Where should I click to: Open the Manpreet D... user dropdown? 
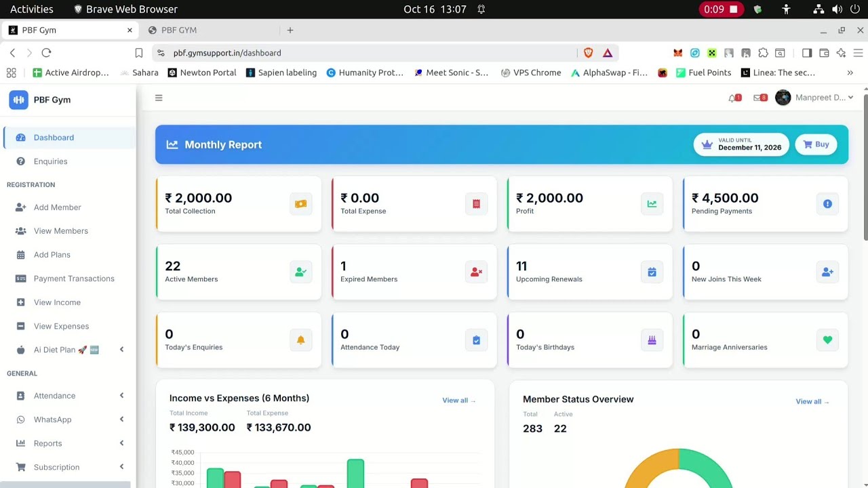(x=814, y=98)
